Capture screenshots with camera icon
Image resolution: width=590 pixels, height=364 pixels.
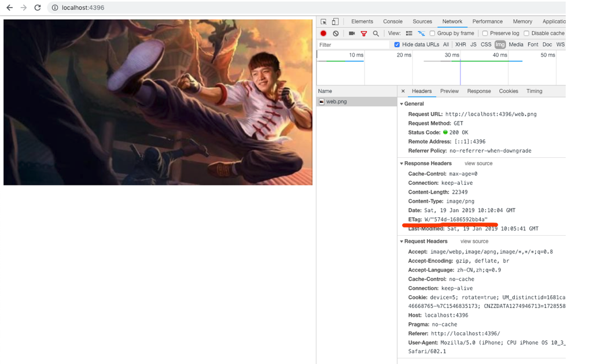coord(352,33)
